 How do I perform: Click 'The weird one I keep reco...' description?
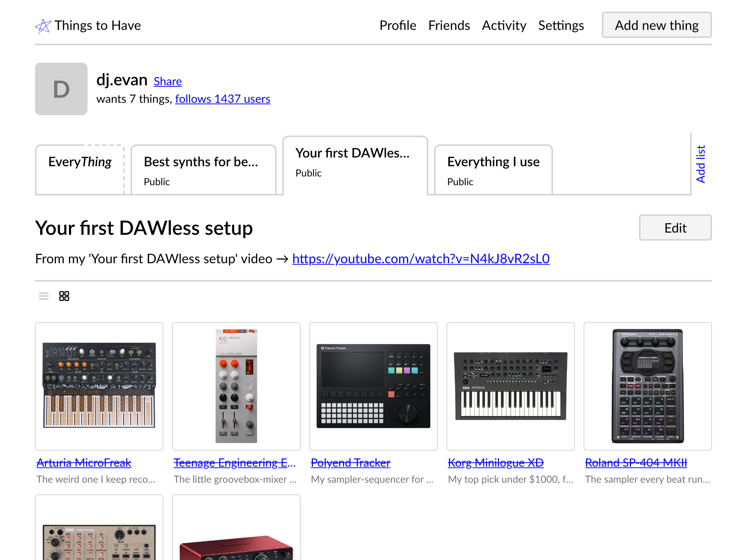[x=96, y=479]
